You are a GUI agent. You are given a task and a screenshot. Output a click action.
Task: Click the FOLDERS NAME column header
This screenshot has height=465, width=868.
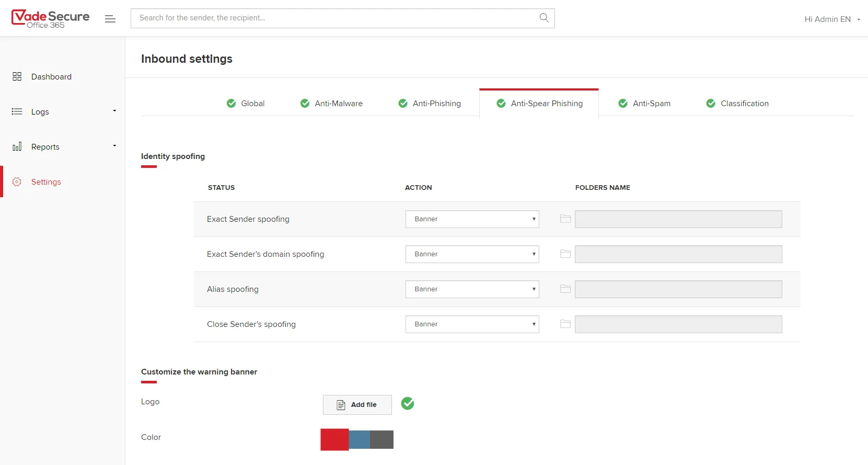(603, 187)
